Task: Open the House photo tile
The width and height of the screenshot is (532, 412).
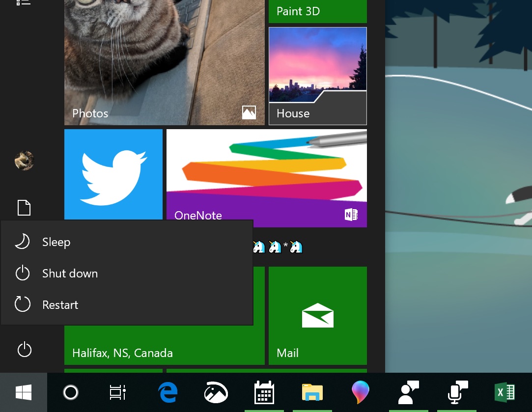Action: tap(317, 76)
